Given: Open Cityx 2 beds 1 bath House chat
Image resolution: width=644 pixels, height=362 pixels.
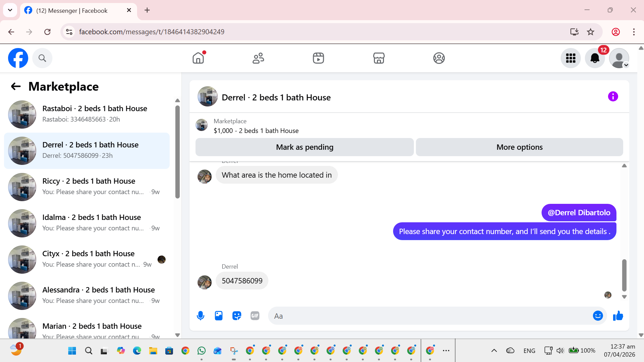Looking at the screenshot, I should (x=87, y=259).
